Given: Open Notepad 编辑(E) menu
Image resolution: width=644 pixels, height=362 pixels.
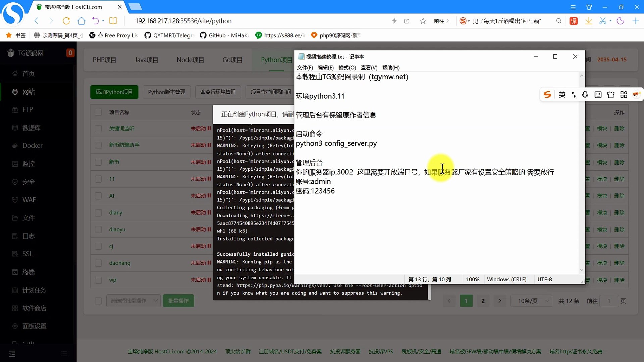Looking at the screenshot, I should 325,68.
